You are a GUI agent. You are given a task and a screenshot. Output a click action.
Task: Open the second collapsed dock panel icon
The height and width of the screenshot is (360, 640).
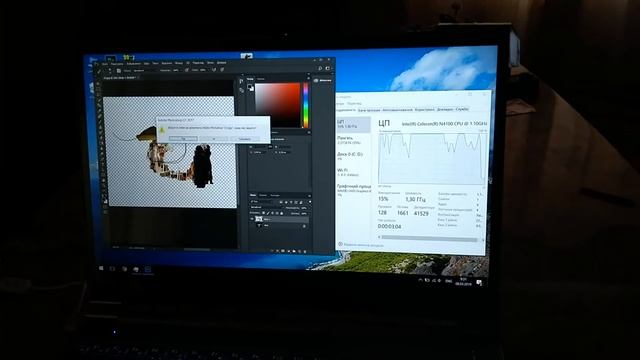[241, 90]
